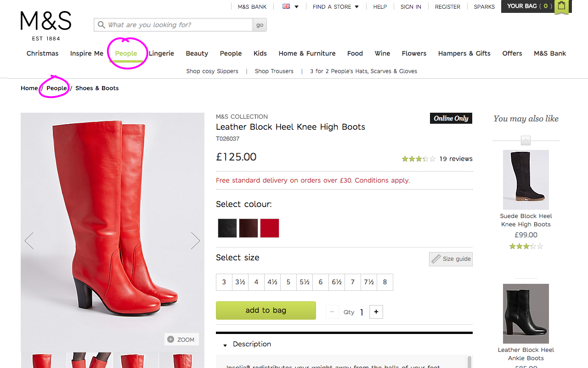
Task: Click the add to bag button
Action: click(x=266, y=310)
